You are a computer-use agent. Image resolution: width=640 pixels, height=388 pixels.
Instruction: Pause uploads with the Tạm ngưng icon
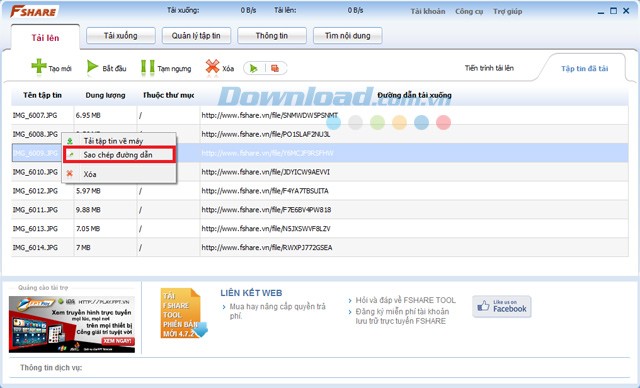(x=148, y=68)
